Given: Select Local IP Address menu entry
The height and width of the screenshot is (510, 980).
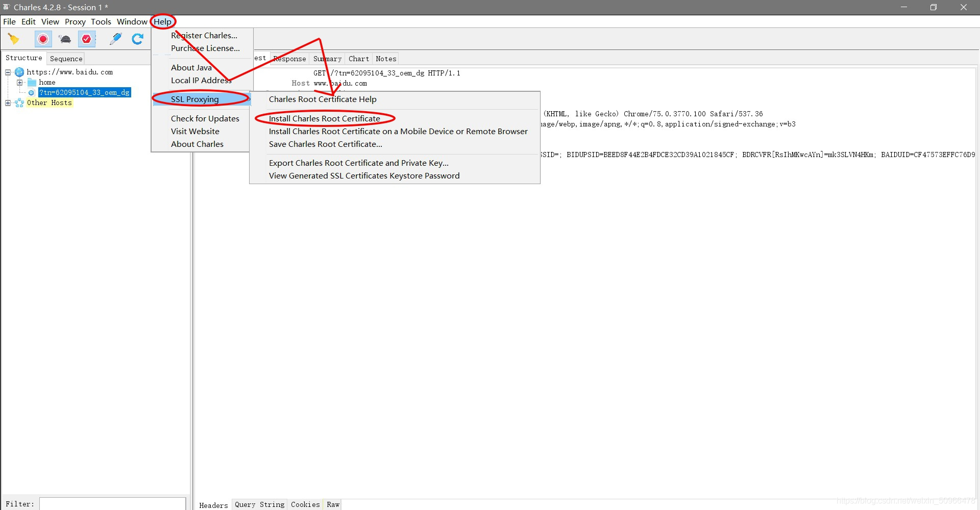Looking at the screenshot, I should click(x=201, y=80).
